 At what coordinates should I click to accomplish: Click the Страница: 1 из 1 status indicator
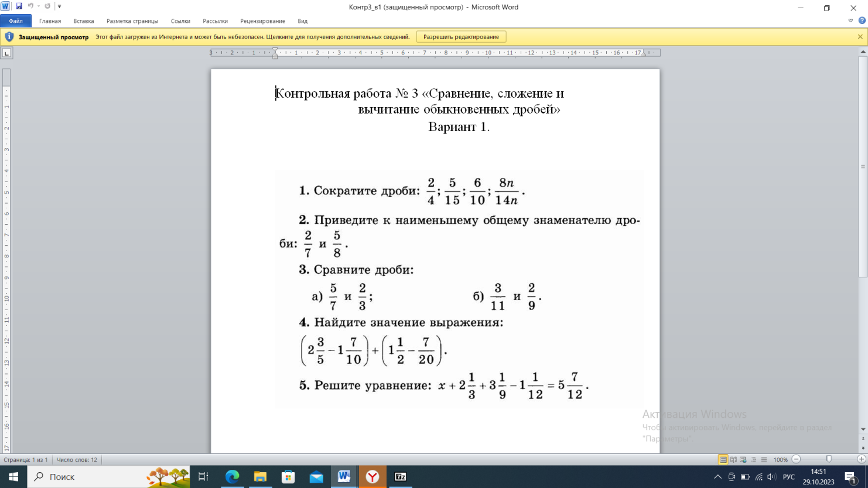pyautogui.click(x=26, y=460)
